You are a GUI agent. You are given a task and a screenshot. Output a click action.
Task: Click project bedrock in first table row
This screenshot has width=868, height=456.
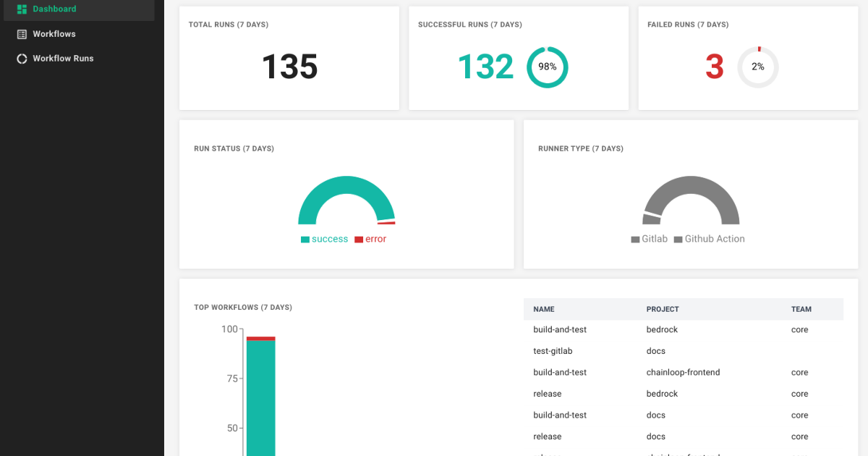click(x=663, y=329)
